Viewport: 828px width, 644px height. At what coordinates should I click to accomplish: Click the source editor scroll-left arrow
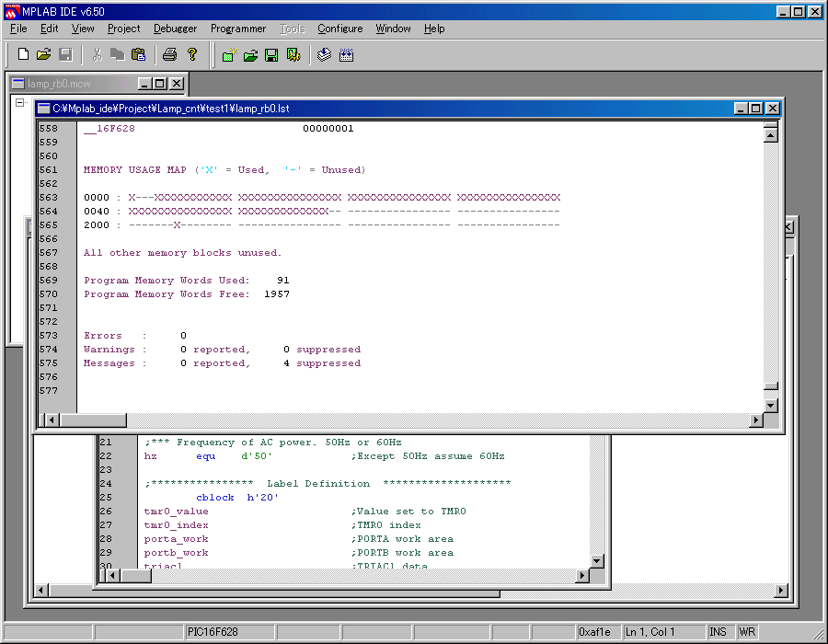coord(112,575)
